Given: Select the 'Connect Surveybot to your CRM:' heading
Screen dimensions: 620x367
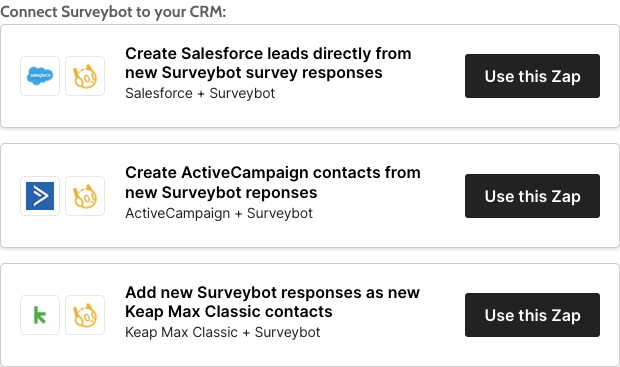Looking at the screenshot, I should [113, 12].
